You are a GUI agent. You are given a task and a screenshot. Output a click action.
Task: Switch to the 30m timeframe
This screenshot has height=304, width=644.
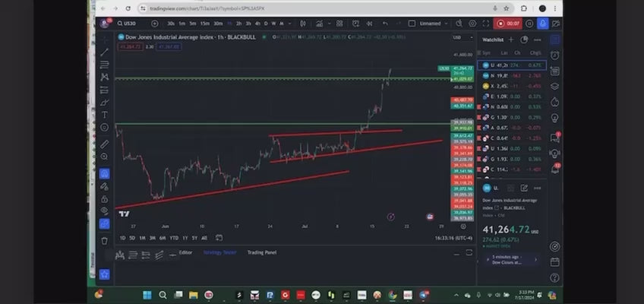click(x=218, y=24)
